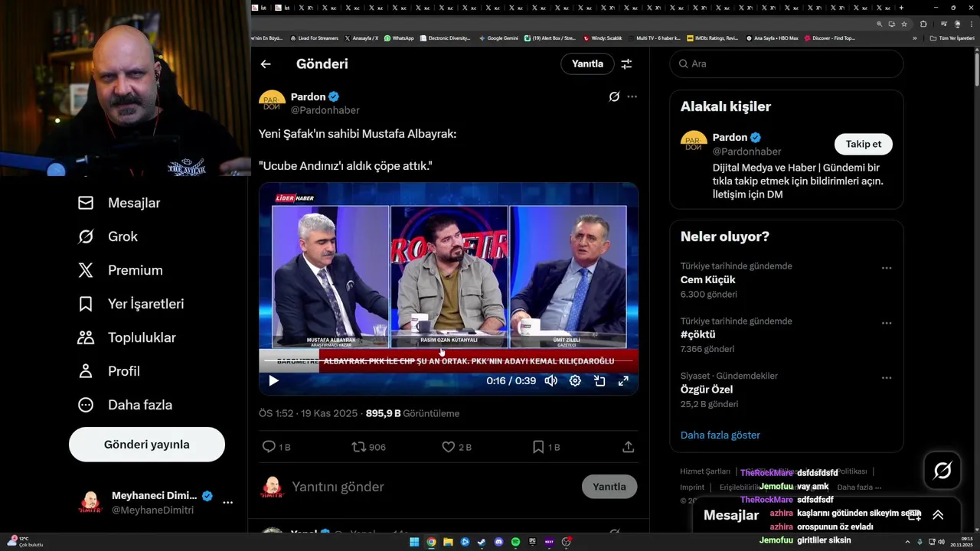This screenshot has height=551, width=980.
Task: Open Profil in the sidebar
Action: (109, 371)
